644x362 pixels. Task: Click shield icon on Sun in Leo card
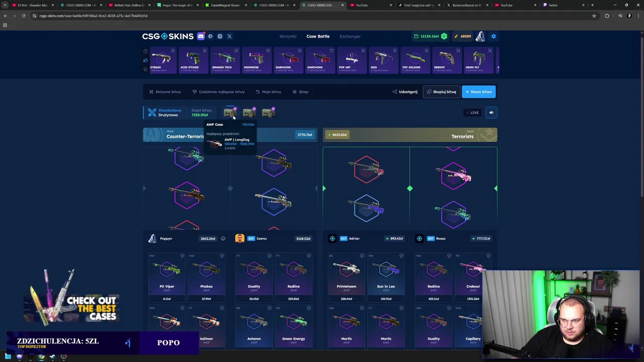click(401, 256)
